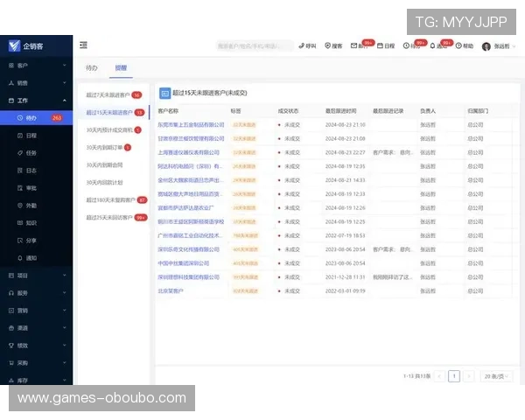Image resolution: width=525 pixels, height=420 pixels.
Task: Open the customer followed up 2024-08-23 21:10
Action: coord(191,124)
